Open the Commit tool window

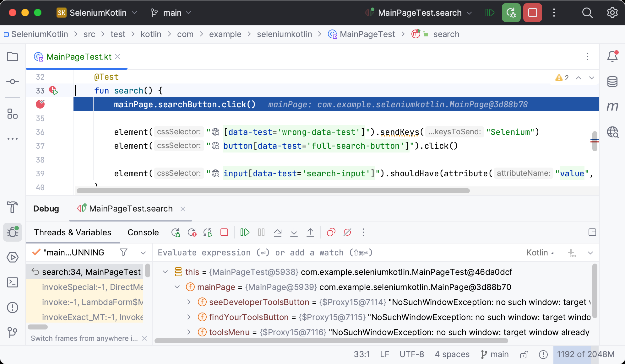coord(12,82)
